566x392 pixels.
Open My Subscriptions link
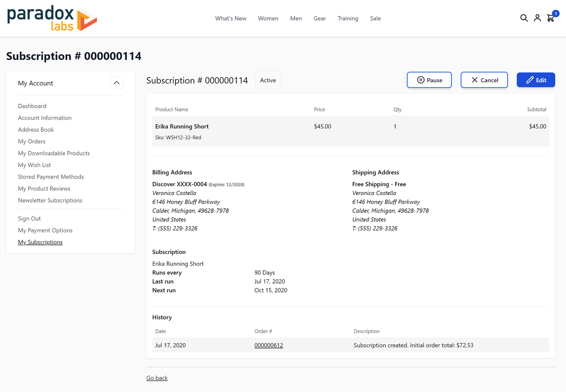(40, 242)
